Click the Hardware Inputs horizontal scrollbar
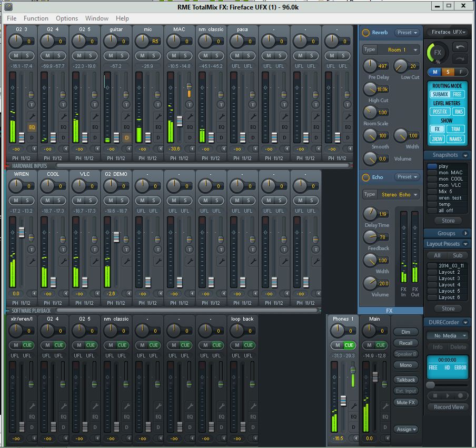 [x=203, y=166]
